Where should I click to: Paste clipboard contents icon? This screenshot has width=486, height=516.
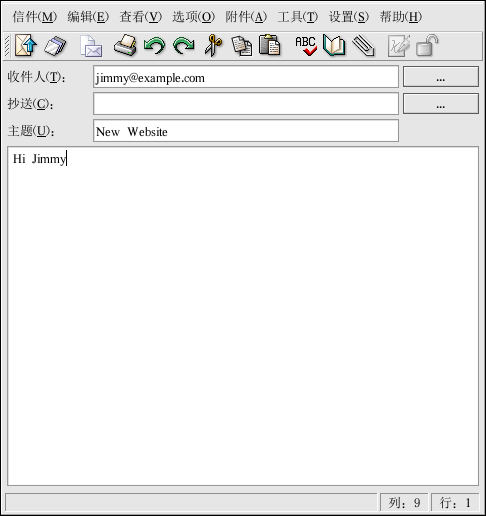[270, 45]
